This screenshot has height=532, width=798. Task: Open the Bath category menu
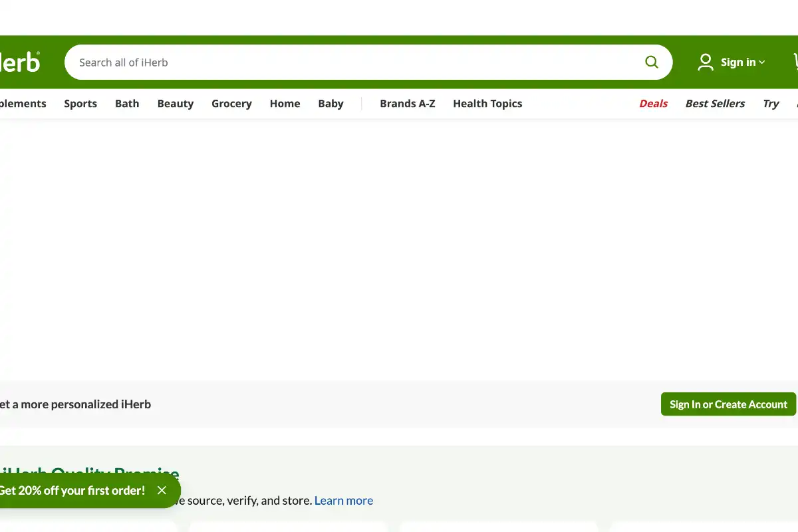127,104
